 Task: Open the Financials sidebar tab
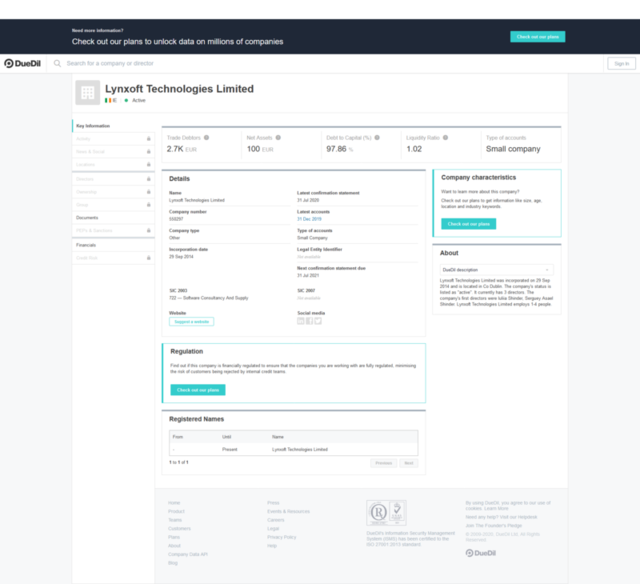click(113, 245)
